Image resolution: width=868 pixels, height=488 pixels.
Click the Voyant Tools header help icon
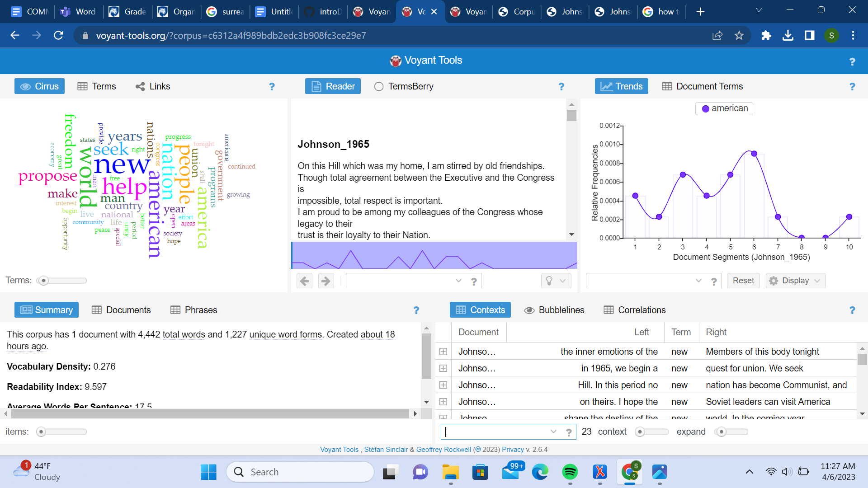(x=852, y=61)
